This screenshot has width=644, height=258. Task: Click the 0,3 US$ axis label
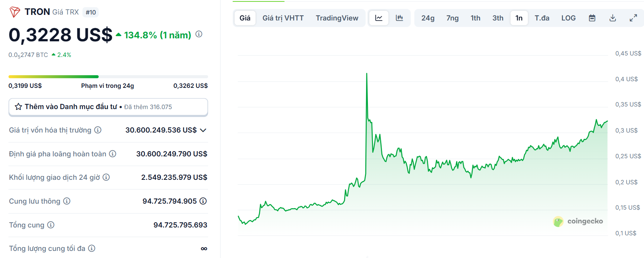[x=627, y=130]
